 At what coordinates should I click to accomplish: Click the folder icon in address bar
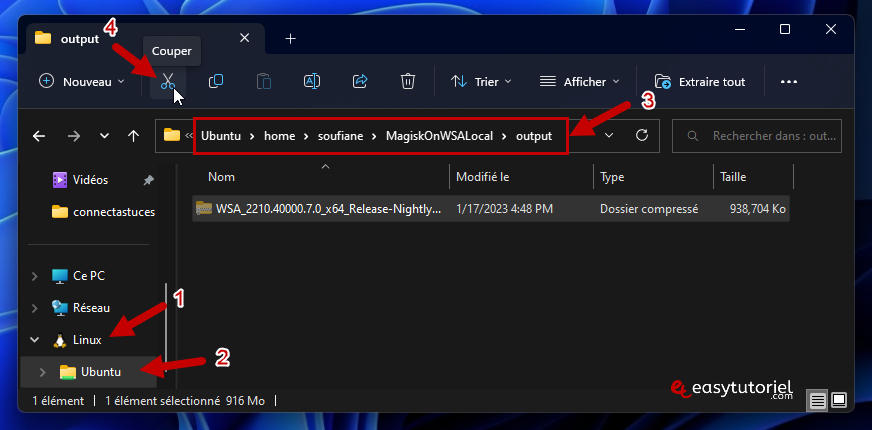point(172,135)
